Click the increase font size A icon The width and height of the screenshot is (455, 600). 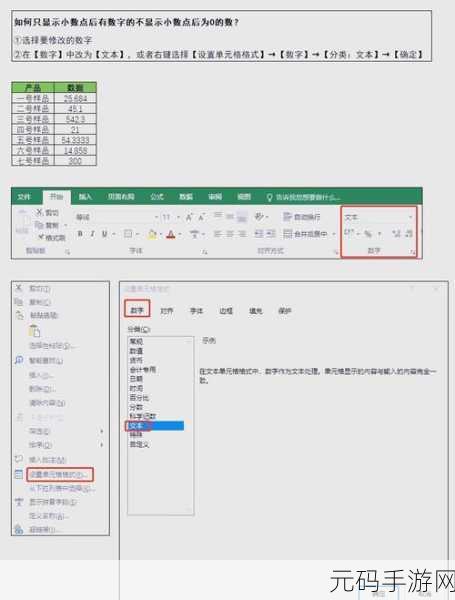(189, 217)
